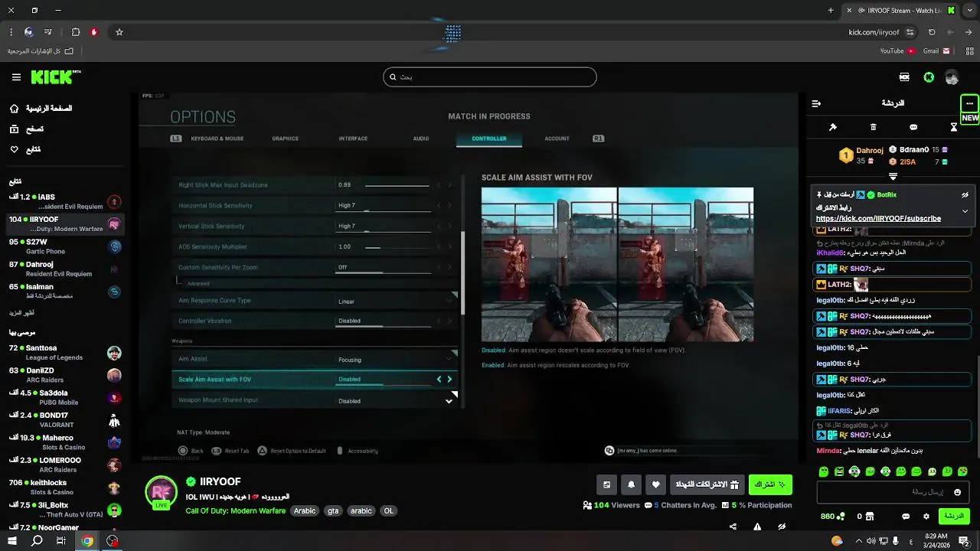The height and width of the screenshot is (551, 980).
Task: Click the Kick logo
Action: point(55,77)
